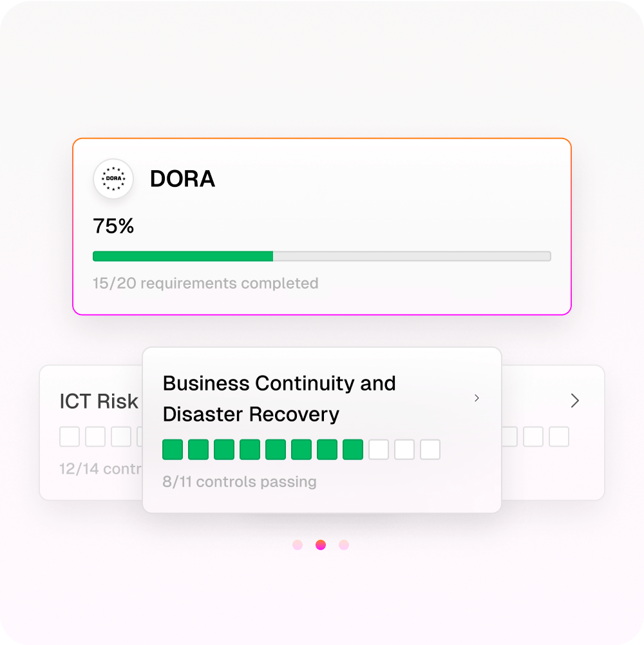Viewport: 644px width, 645px height.
Task: Click the last empty control square in Business Continuity
Action: click(x=430, y=449)
